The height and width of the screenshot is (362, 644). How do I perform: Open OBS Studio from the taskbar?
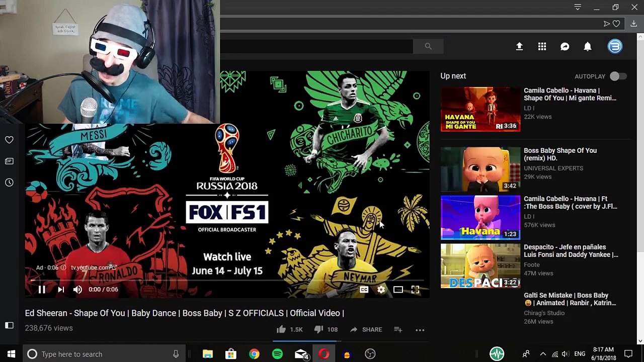[370, 354]
